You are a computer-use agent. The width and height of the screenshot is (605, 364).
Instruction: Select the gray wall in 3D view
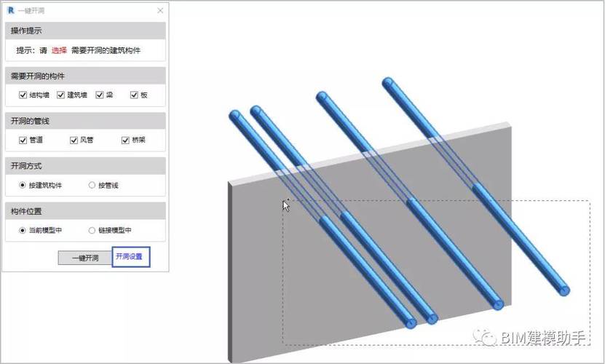[270, 270]
